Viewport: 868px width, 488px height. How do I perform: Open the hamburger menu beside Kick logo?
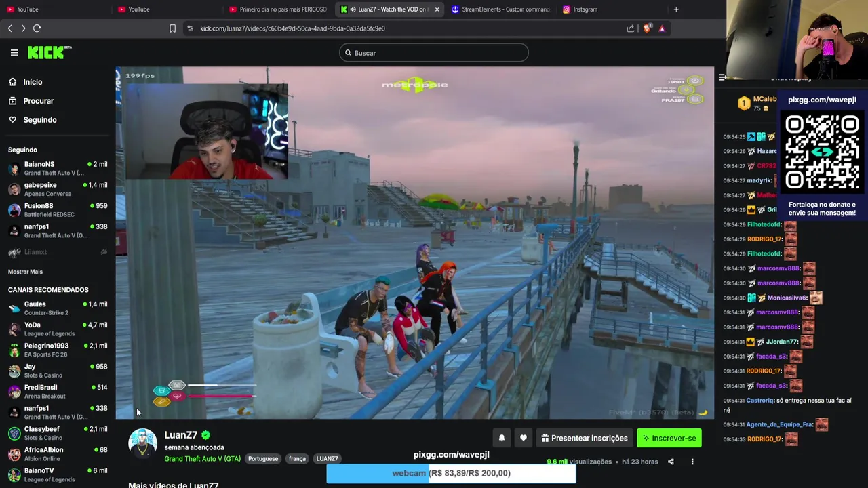pos(14,52)
